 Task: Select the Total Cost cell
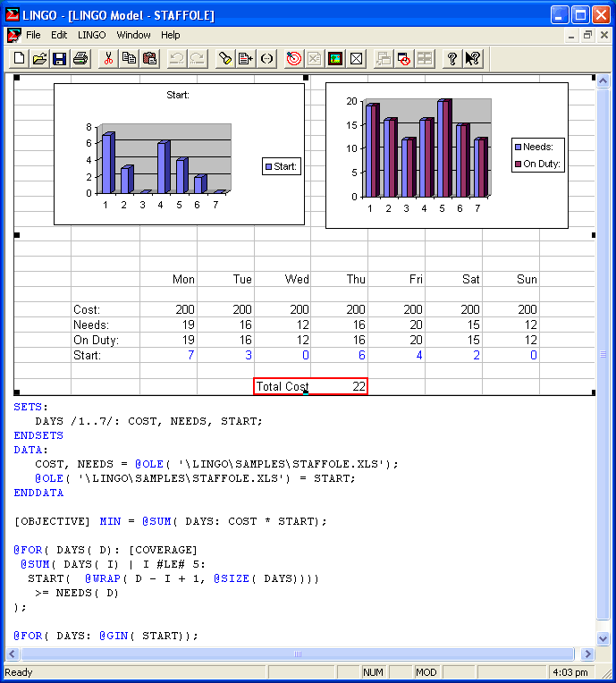pyautogui.click(x=310, y=386)
